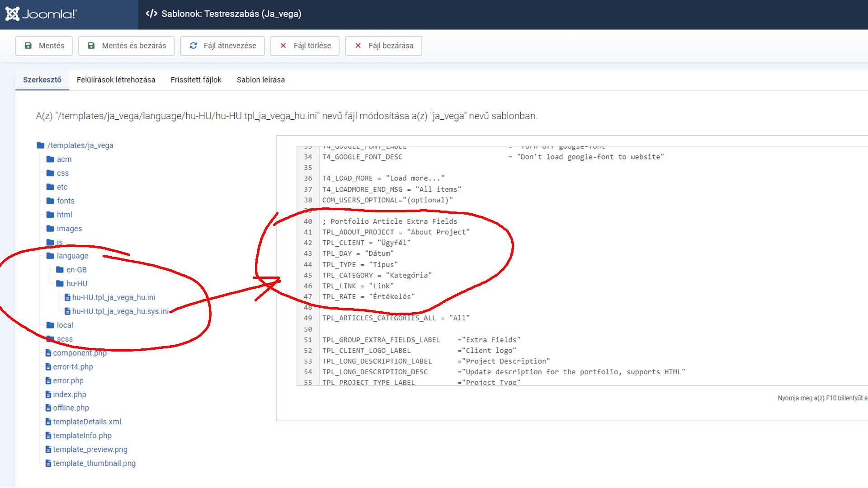Click the Joomla logo icon

pos(13,14)
